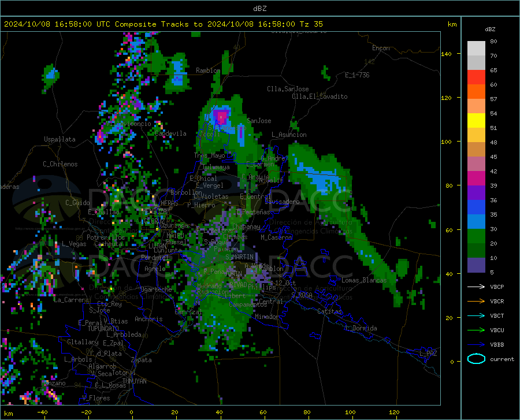
Task: Click the S_MARTIN location label
Action: (x=239, y=257)
